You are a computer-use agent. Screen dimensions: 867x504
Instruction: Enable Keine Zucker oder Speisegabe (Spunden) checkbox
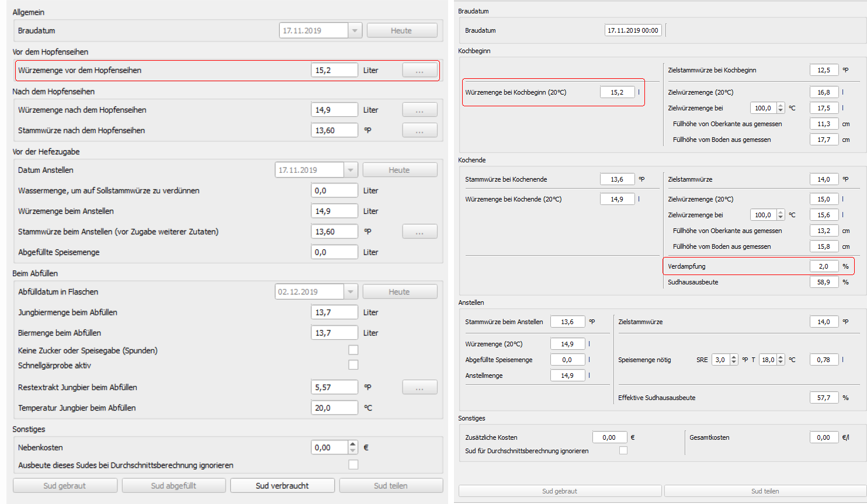(353, 350)
